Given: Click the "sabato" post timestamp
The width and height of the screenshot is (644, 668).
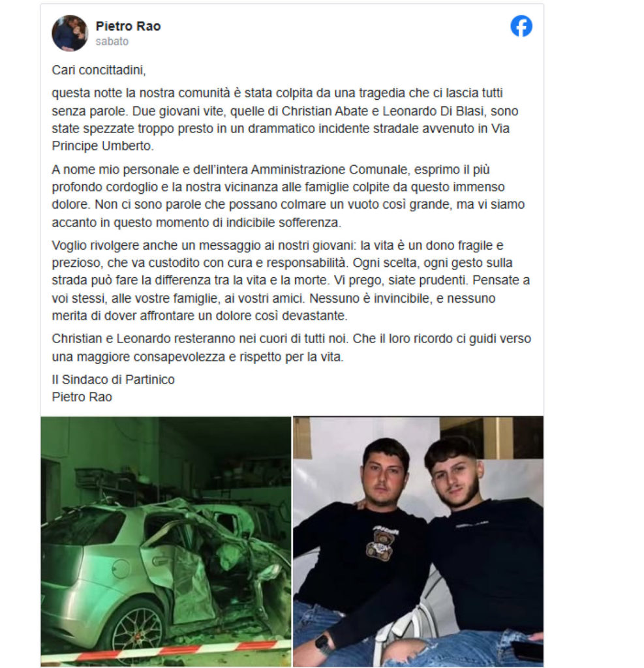Looking at the screenshot, I should pyautogui.click(x=112, y=41).
